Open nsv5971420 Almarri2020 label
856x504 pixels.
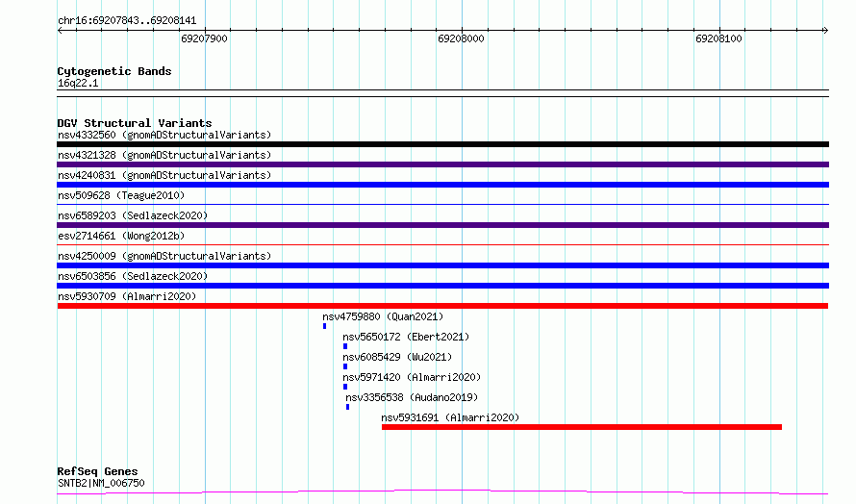[x=412, y=377]
